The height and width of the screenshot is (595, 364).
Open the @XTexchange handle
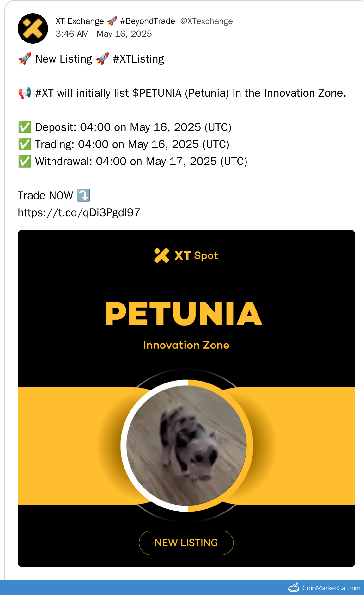point(206,21)
